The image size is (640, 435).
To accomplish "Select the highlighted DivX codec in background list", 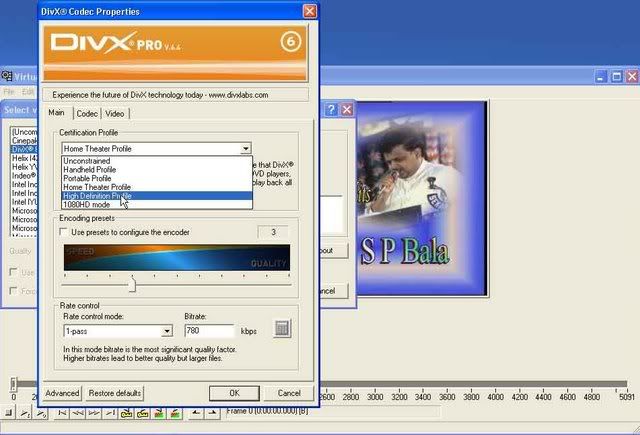I will click(x=24, y=149).
